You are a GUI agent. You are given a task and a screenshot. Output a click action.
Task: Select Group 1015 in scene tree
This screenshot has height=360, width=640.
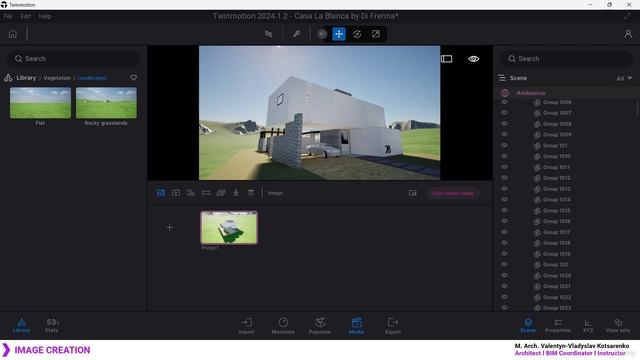click(x=556, y=211)
